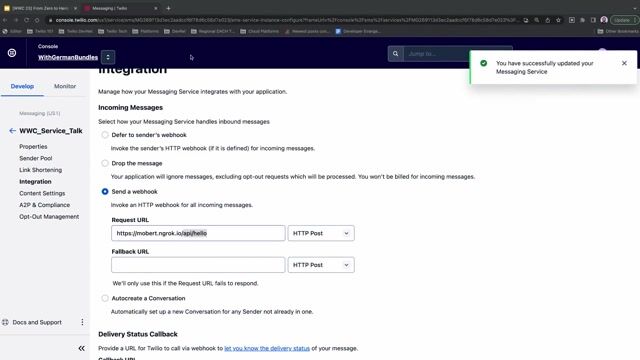Switch to the Develop tab

22,87
